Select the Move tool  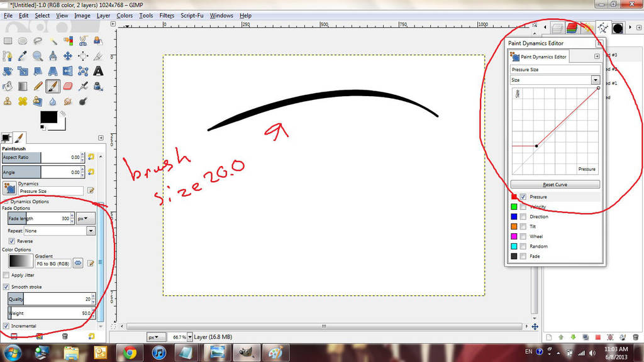[68, 56]
